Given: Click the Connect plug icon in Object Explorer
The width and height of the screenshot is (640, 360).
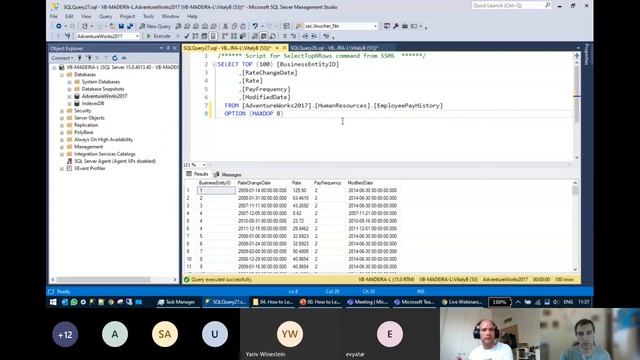Looking at the screenshot, I should pos(80,58).
